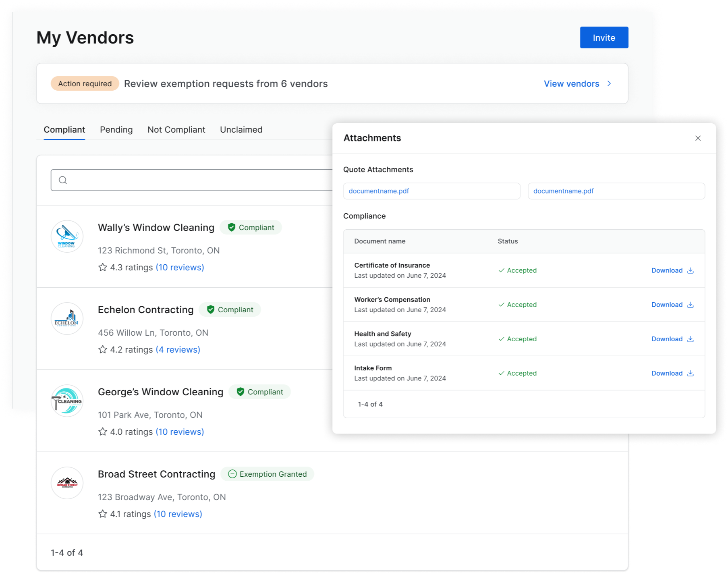Viewport: 728px width, 573px height.
Task: Click the search magnifier icon
Action: pos(63,180)
